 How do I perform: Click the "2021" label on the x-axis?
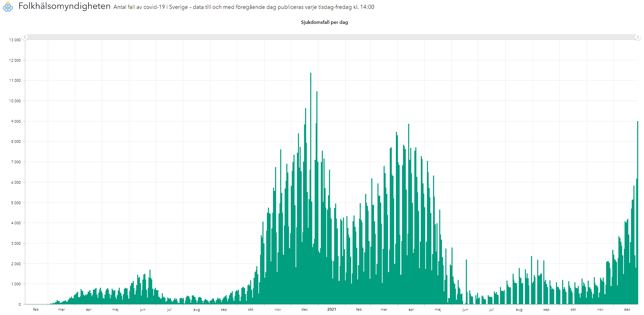point(331,310)
